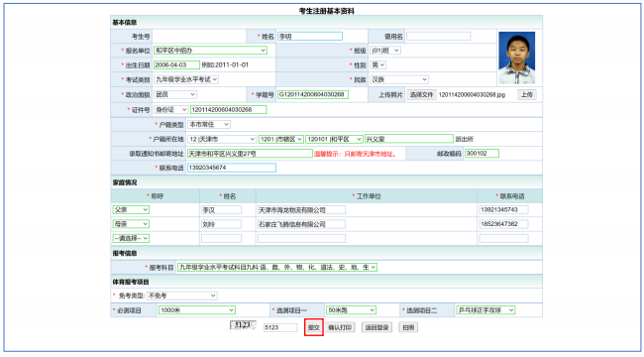Click the 拍照 take photo button
Viewport: 644px width, 357px height.
[x=408, y=327]
